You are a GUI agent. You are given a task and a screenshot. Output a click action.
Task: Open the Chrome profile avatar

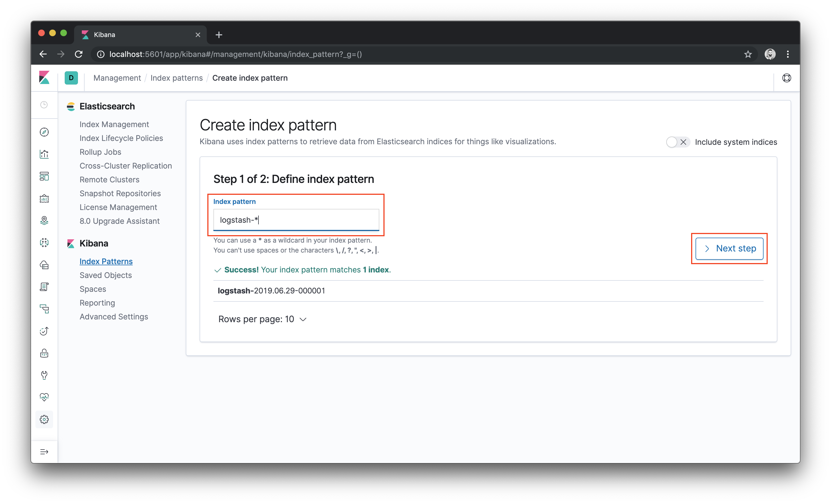click(770, 54)
